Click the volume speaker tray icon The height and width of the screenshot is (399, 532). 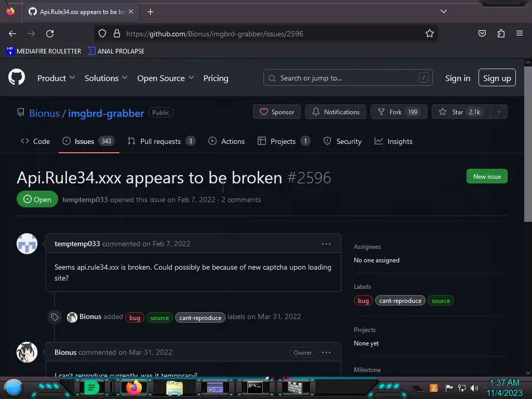(474, 388)
